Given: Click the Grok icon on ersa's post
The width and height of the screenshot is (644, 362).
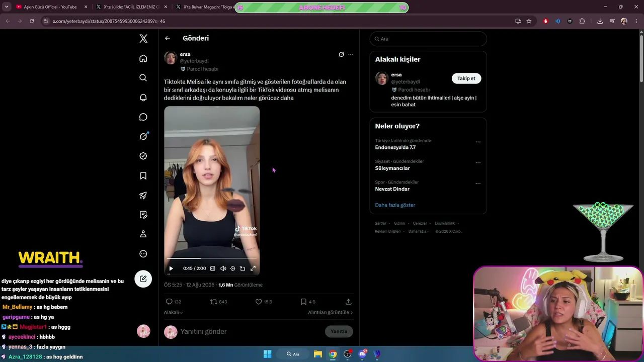Looking at the screenshot, I should click(341, 54).
